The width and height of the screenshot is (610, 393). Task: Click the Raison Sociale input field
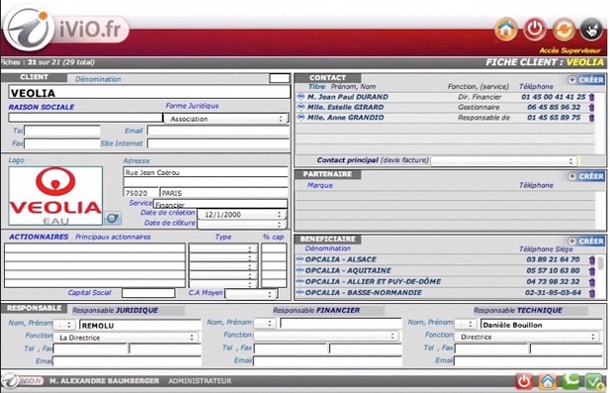(85, 118)
